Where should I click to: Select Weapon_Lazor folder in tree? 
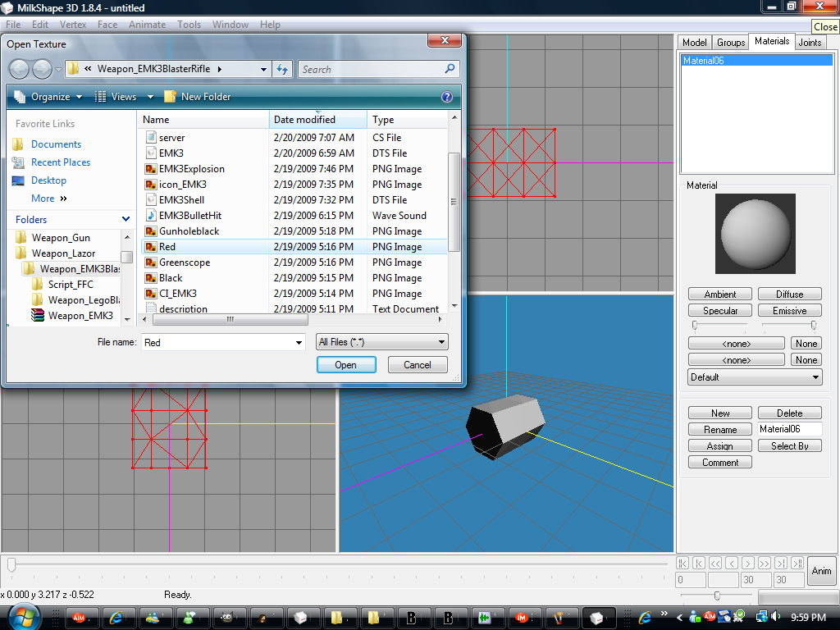pyautogui.click(x=63, y=253)
